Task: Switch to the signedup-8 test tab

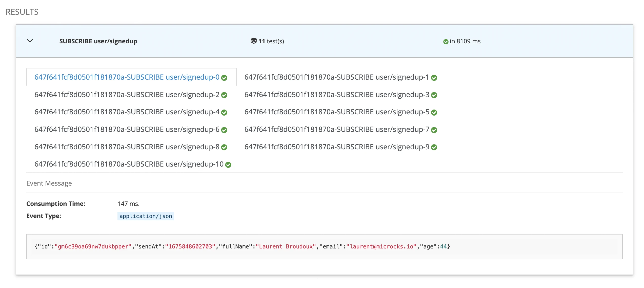Action: tap(127, 147)
